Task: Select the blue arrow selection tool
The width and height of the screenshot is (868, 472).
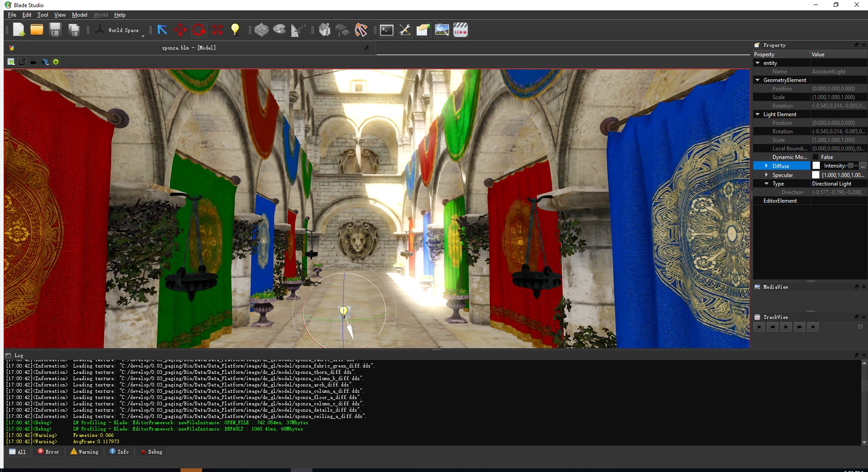Action: [x=163, y=30]
